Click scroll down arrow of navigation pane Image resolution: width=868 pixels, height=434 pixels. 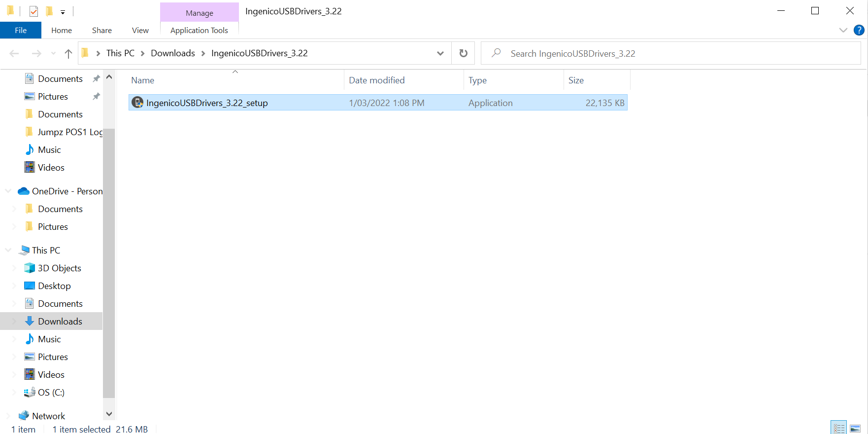[109, 414]
